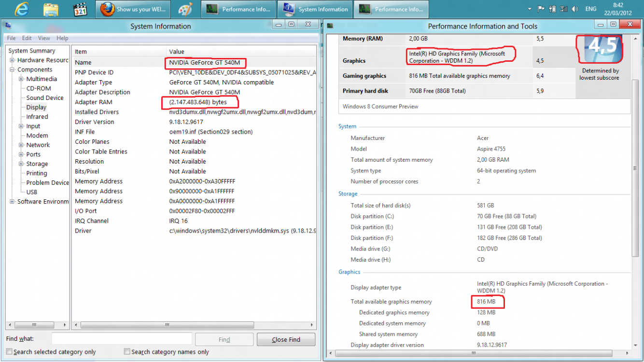Viewport: 644px width, 362px height.
Task: Click in the 'Find what' input field
Action: (x=122, y=339)
